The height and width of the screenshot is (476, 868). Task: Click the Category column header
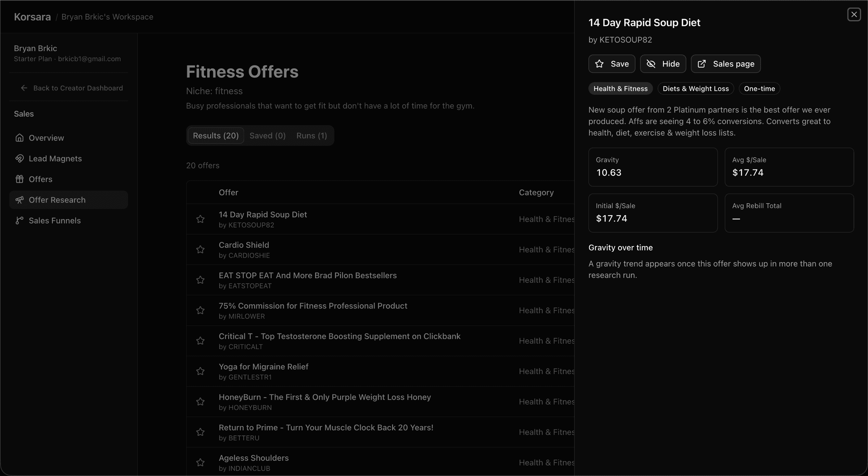(536, 192)
